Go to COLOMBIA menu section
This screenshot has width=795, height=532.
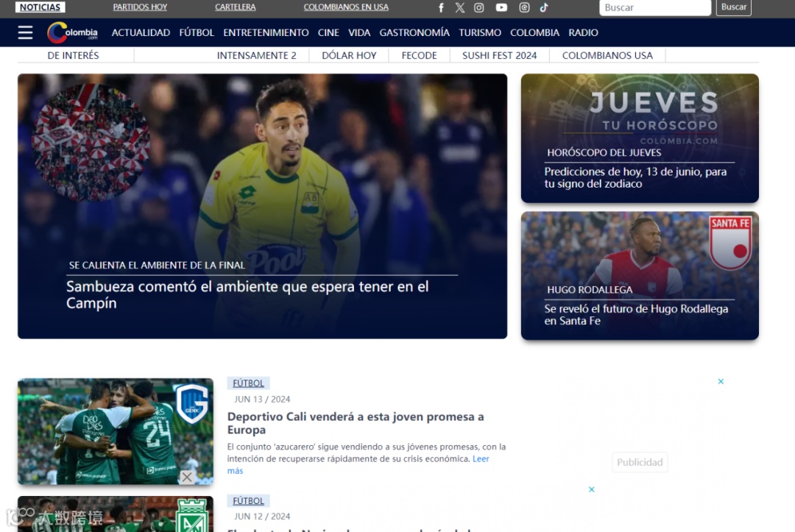point(535,32)
